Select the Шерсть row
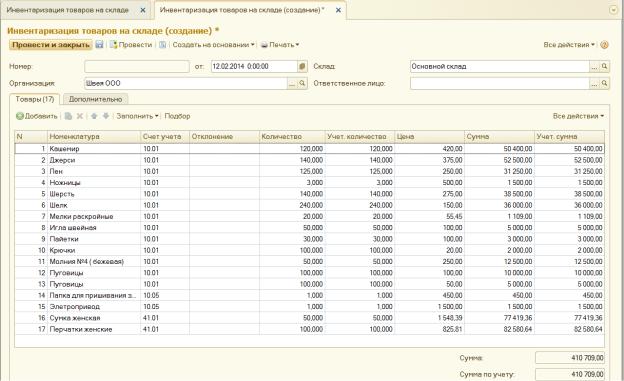The image size is (624, 381). 310,194
